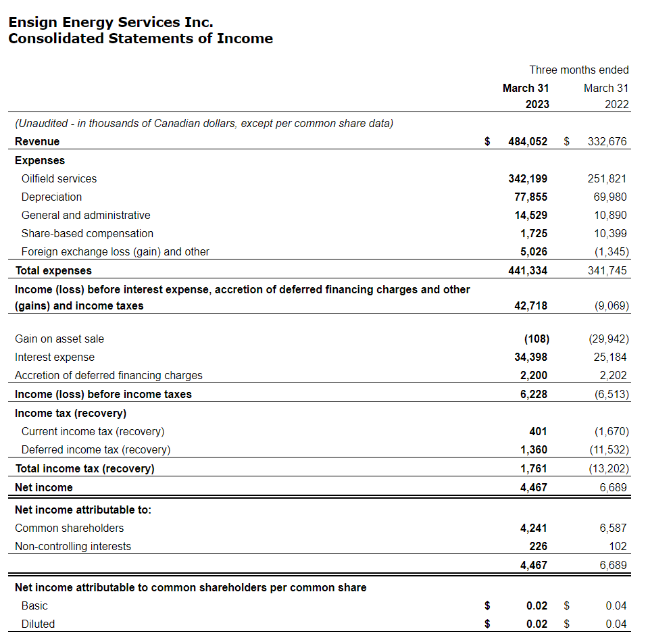
Task: Click Share-based compensation 2022 value 10,399
Action: [x=609, y=234]
